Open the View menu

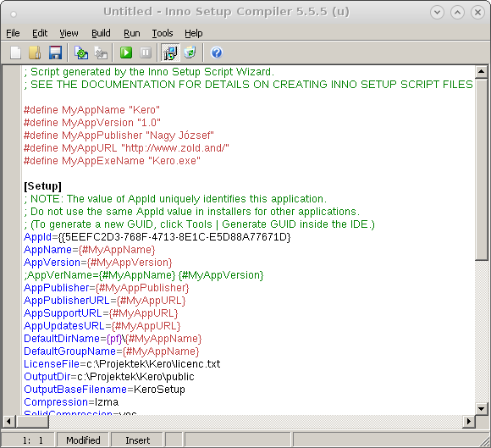pyautogui.click(x=69, y=33)
